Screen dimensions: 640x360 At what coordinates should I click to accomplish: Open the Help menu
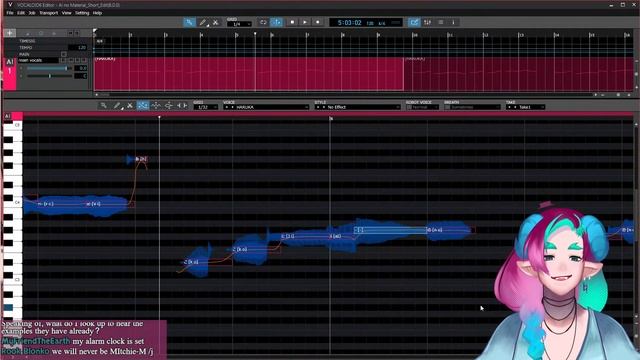97,13
